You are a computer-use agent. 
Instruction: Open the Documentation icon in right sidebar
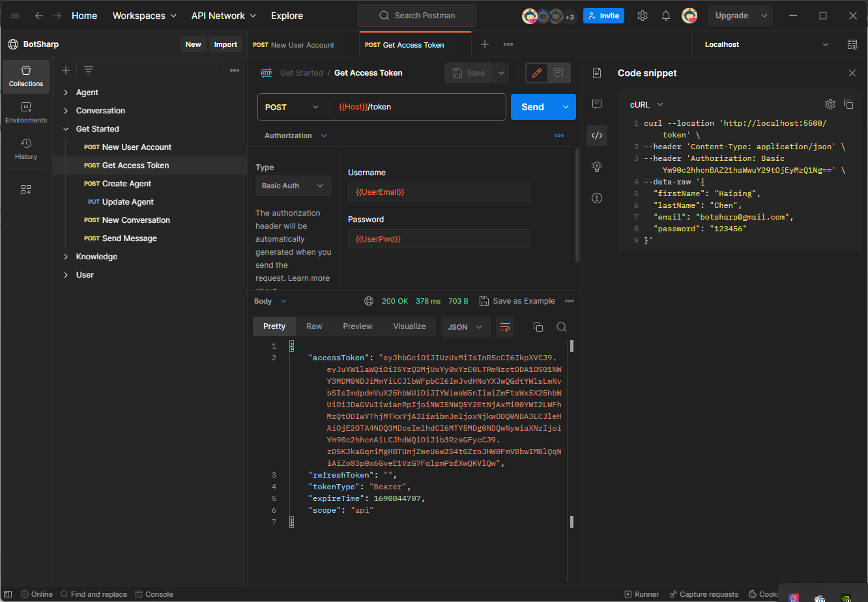(x=597, y=73)
